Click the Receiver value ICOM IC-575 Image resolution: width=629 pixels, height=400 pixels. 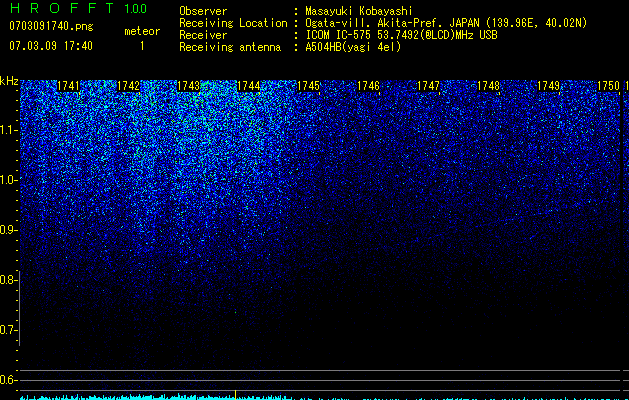339,35
